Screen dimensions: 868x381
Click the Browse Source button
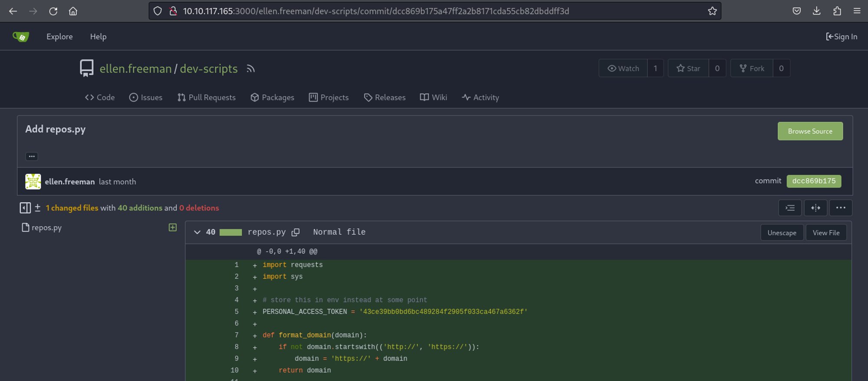pyautogui.click(x=810, y=131)
